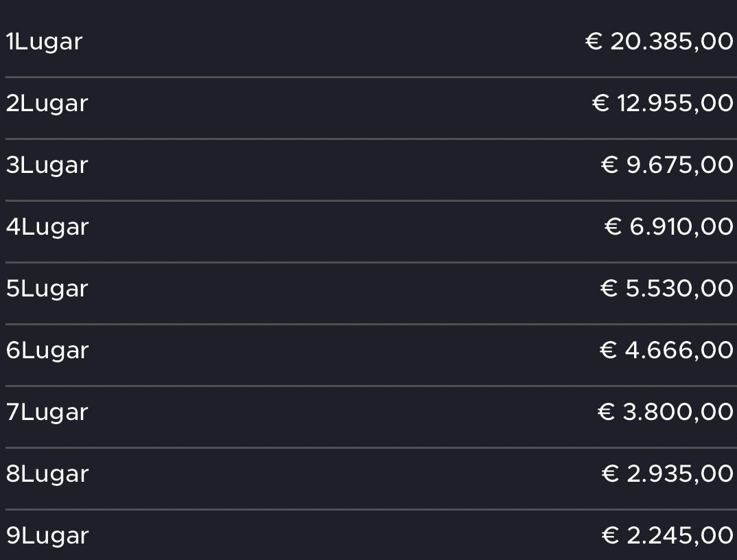Select the 3Lugar row label
Screen dimensions: 737x560
point(47,165)
